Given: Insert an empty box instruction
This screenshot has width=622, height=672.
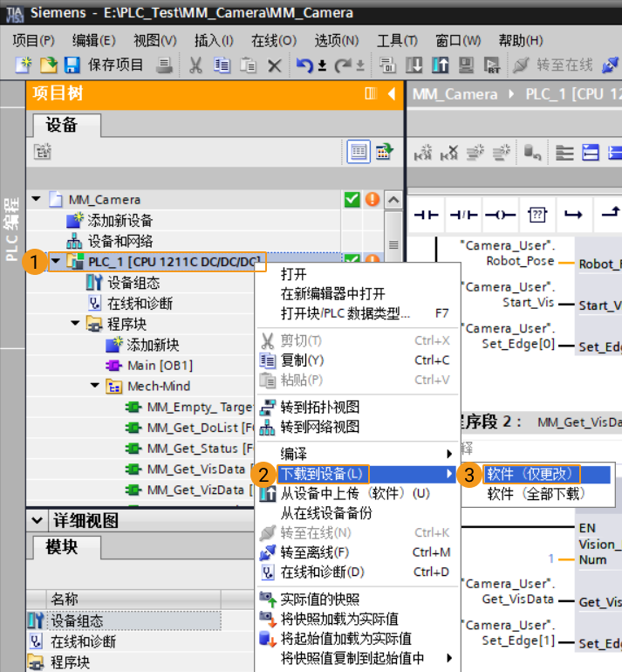Looking at the screenshot, I should click(x=537, y=215).
